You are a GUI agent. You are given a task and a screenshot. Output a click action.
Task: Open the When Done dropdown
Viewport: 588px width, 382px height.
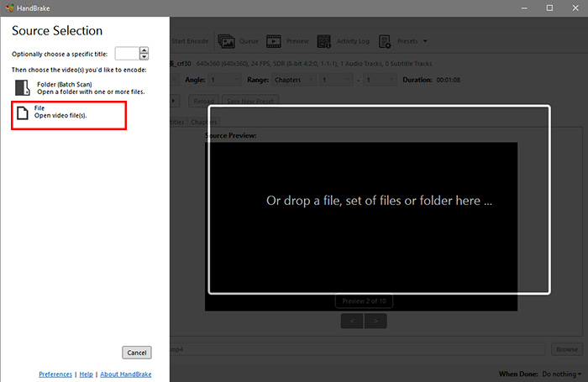click(x=562, y=374)
